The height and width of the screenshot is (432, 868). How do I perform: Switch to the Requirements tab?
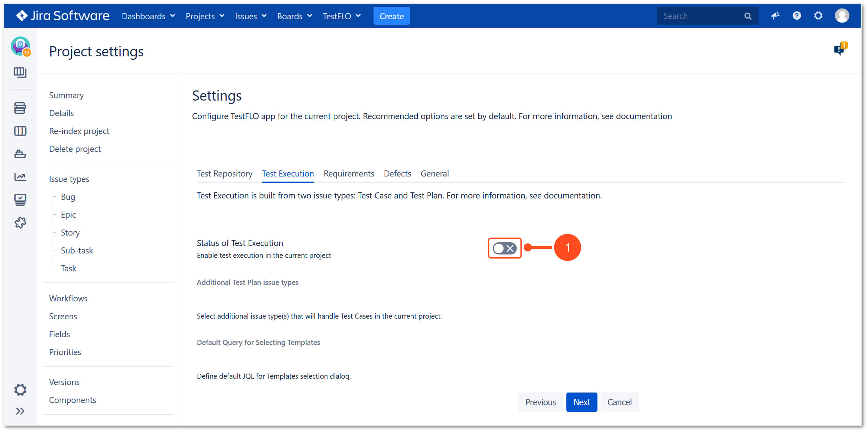348,173
